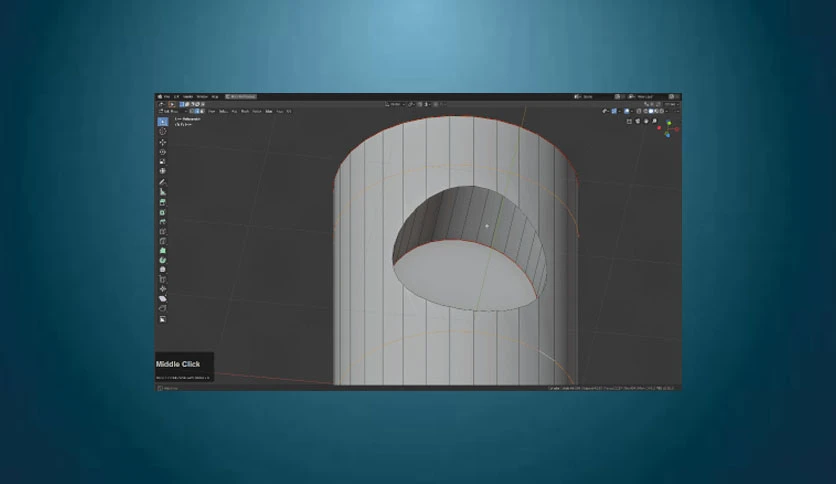
Task: Open the Render menu
Action: 188,96
